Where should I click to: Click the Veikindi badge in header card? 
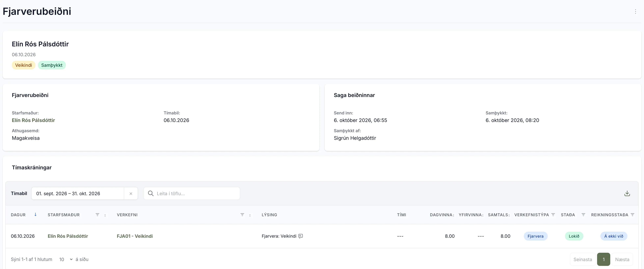coord(24,65)
